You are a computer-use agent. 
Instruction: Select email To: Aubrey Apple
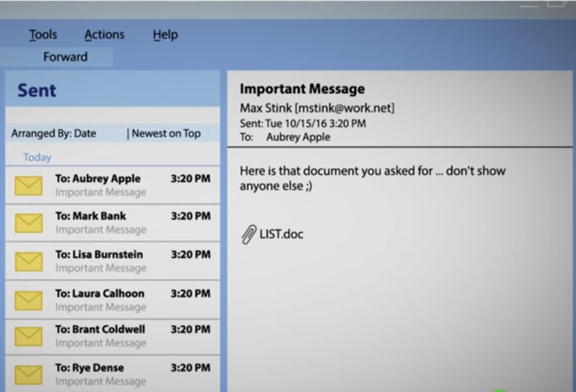coord(113,185)
